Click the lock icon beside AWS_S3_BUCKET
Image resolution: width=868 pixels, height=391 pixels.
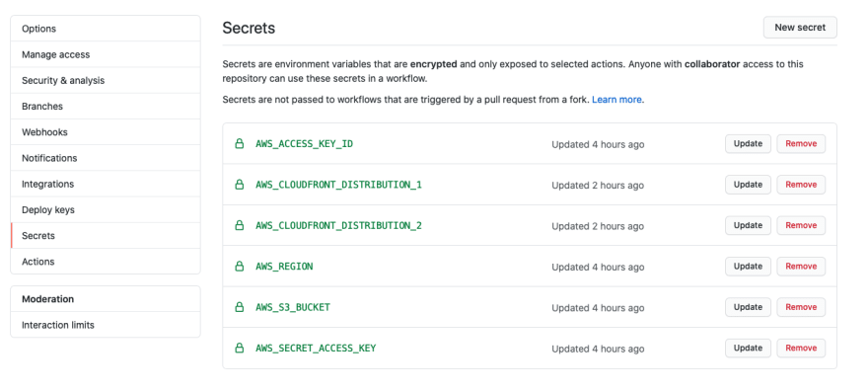coord(239,307)
